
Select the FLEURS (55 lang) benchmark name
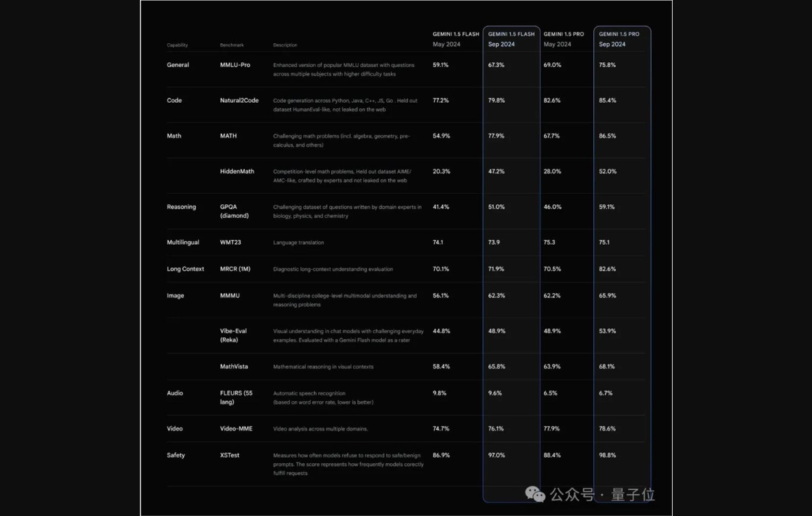tap(236, 397)
